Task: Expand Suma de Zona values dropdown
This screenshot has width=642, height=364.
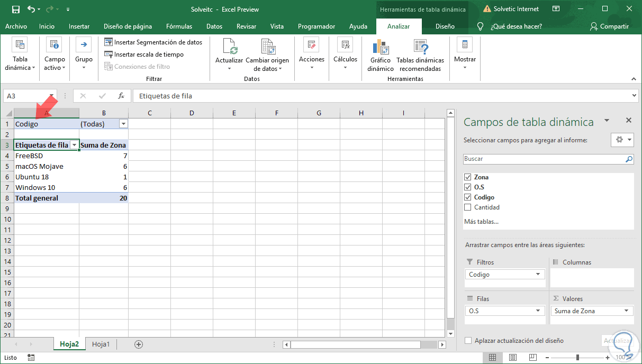Action: click(x=626, y=311)
